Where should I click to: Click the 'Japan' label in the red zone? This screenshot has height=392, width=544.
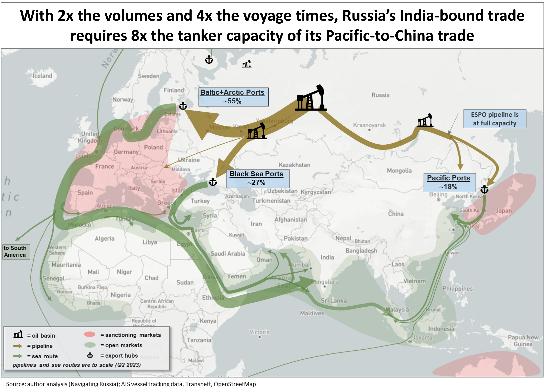pos(504,211)
